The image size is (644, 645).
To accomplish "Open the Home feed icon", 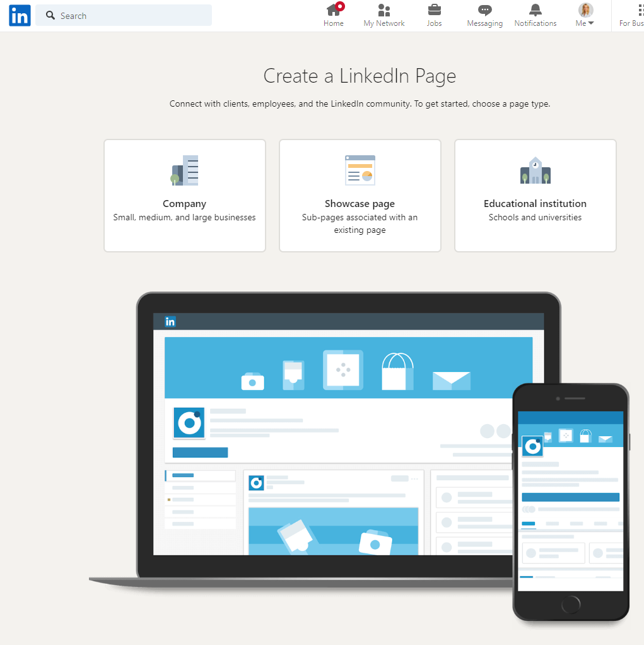I will click(x=335, y=9).
